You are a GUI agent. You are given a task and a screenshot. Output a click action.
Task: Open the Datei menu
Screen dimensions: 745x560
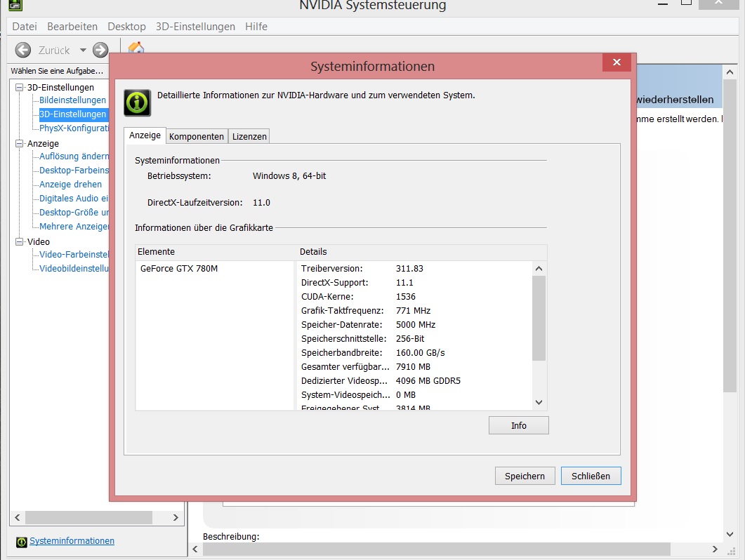click(25, 27)
